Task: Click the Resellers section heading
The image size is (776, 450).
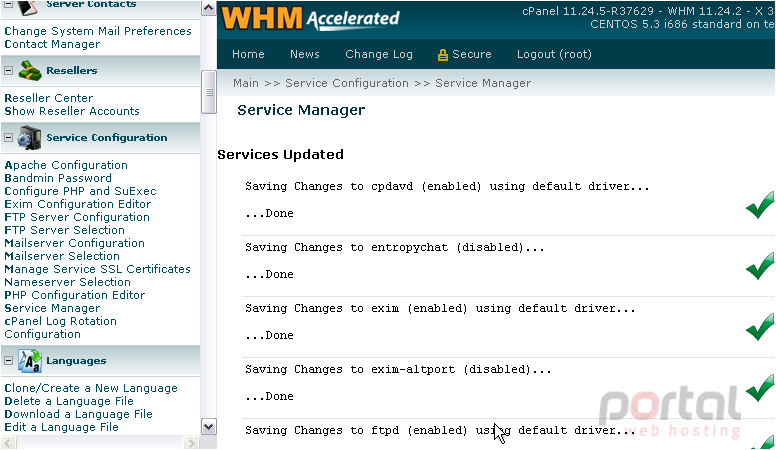Action: click(72, 71)
